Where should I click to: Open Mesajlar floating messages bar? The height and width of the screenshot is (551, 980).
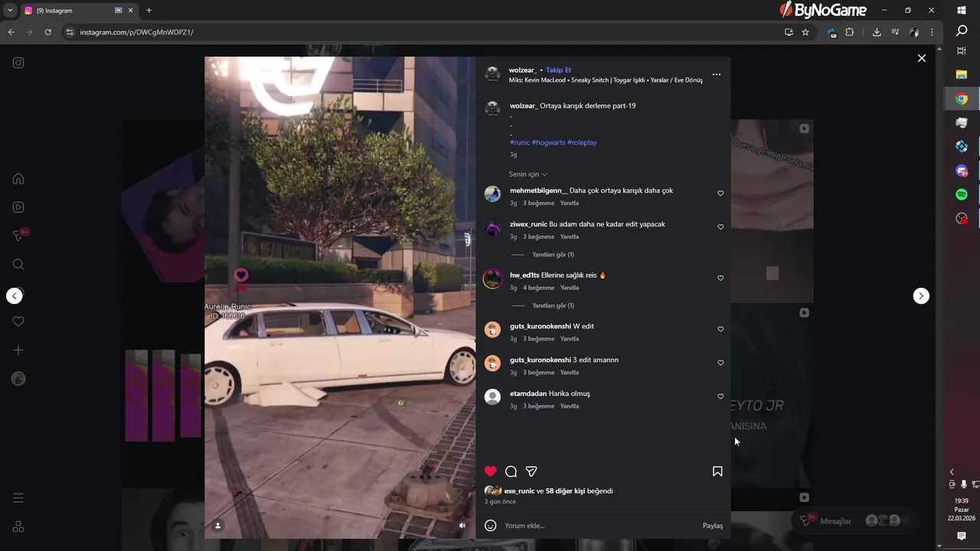854,520
